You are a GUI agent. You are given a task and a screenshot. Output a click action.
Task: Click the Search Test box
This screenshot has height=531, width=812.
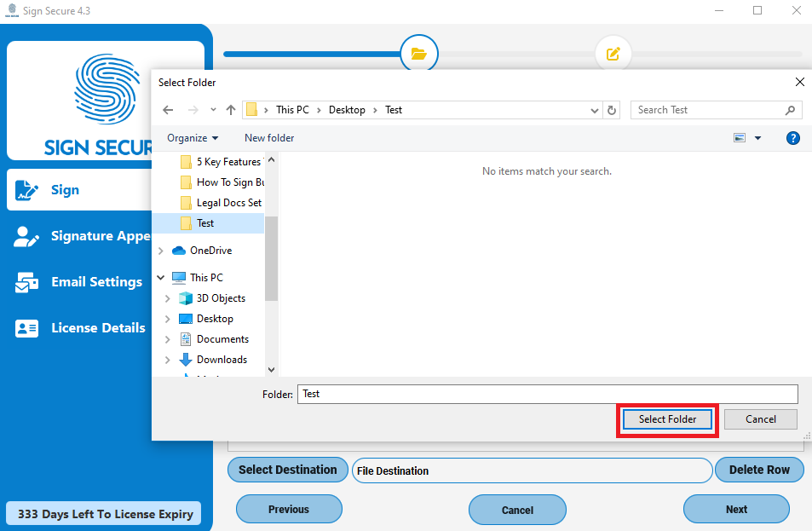717,110
